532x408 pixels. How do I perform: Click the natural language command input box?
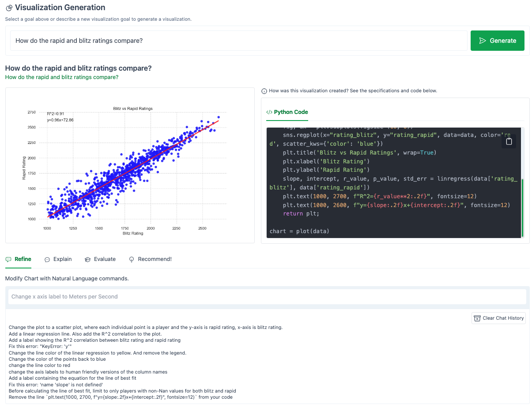(266, 296)
